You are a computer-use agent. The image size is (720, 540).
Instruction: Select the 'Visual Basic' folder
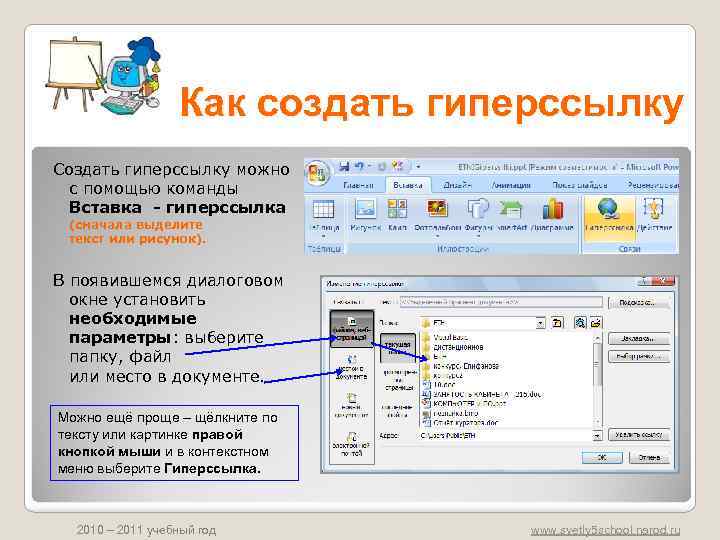(445, 338)
